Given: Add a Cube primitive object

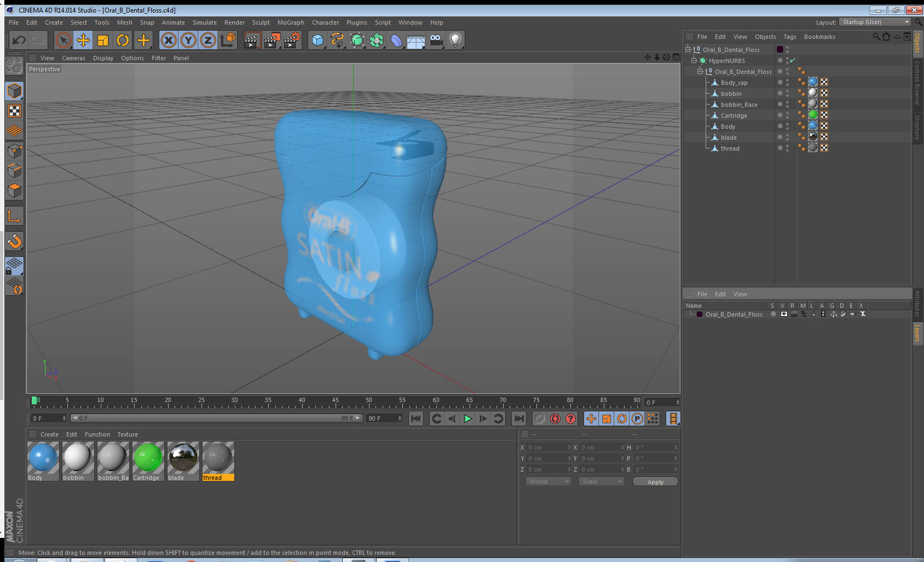Looking at the screenshot, I should 317,40.
